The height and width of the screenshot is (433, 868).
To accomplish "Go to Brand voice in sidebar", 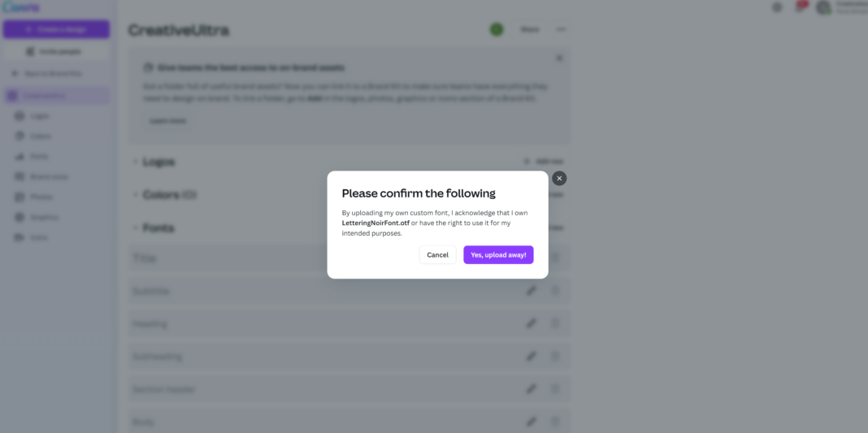I will point(48,177).
